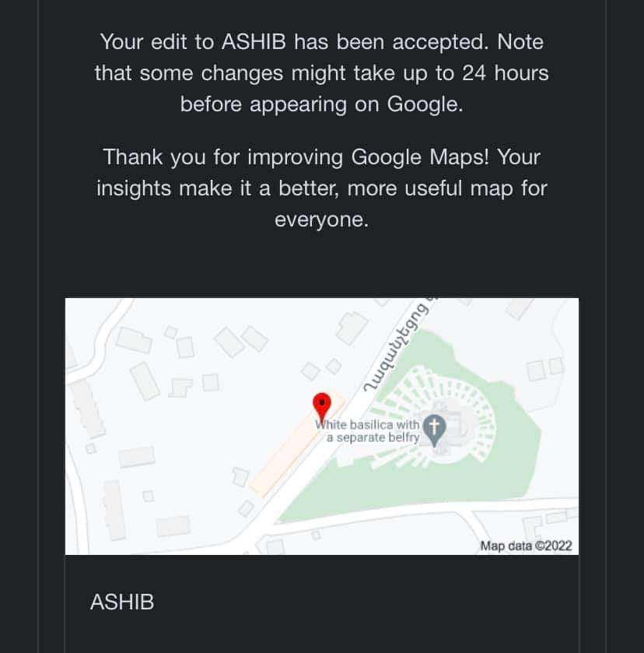Click the Armenian street name label on the map
Image resolution: width=644 pixels, height=653 pixels.
[399, 348]
